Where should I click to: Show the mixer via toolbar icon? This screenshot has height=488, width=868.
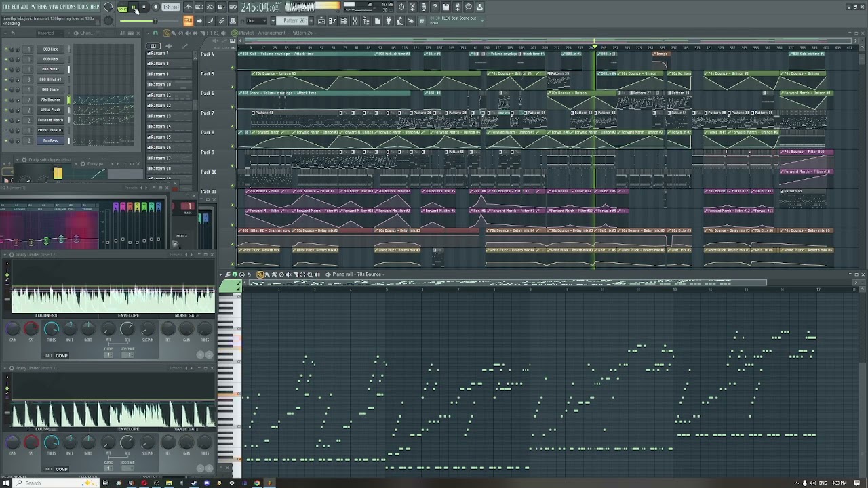(355, 21)
